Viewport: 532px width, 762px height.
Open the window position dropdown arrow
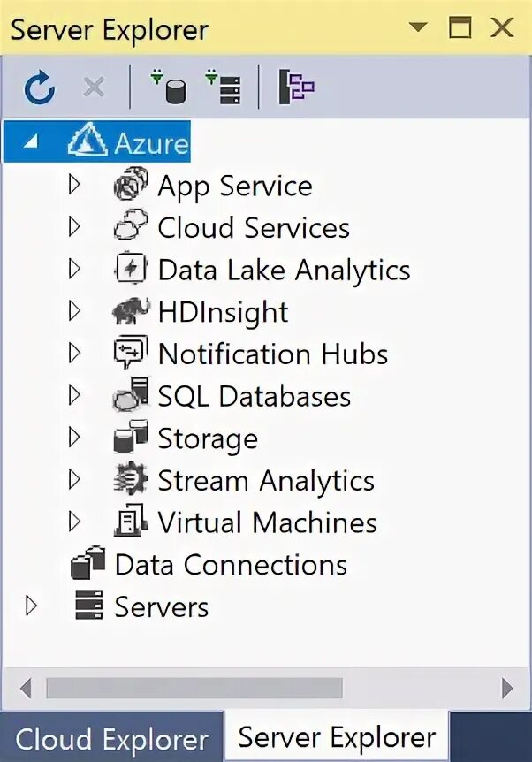coord(418,27)
